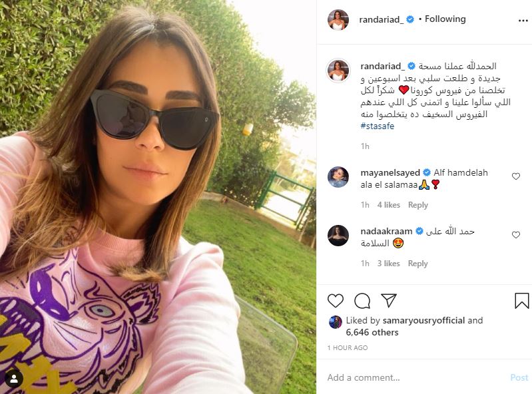View 4 likes on mayanelsayed's comment
Image resolution: width=532 pixels, height=394 pixels.
[388, 205]
